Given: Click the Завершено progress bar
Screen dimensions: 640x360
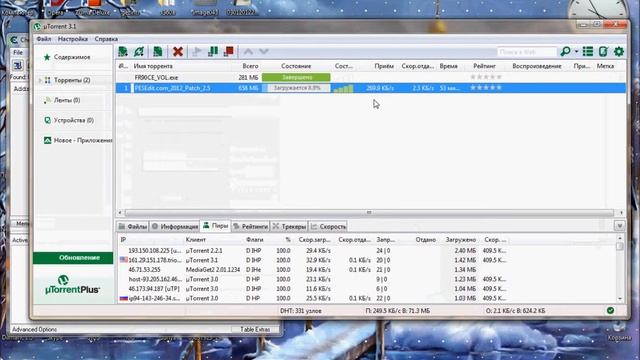Looking at the screenshot, I should [296, 77].
